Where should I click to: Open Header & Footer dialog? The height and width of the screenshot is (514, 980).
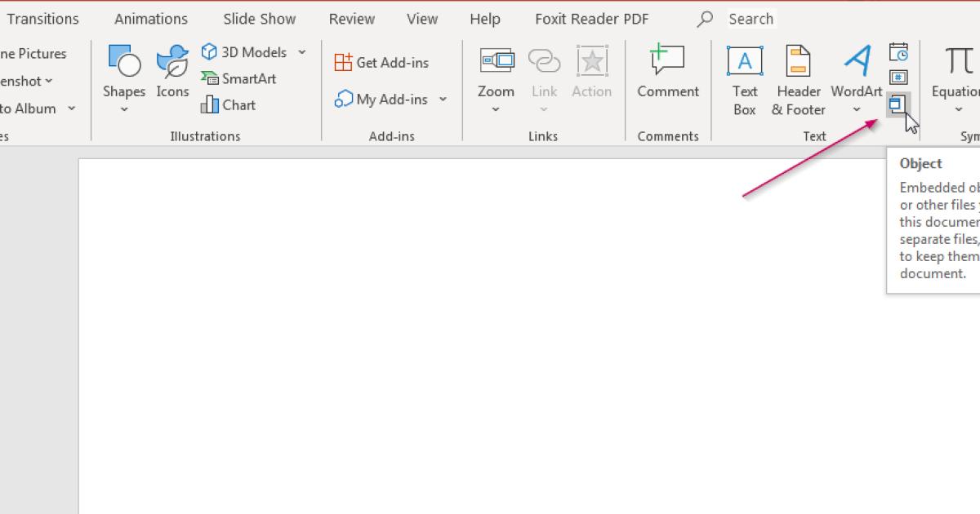pyautogui.click(x=798, y=78)
